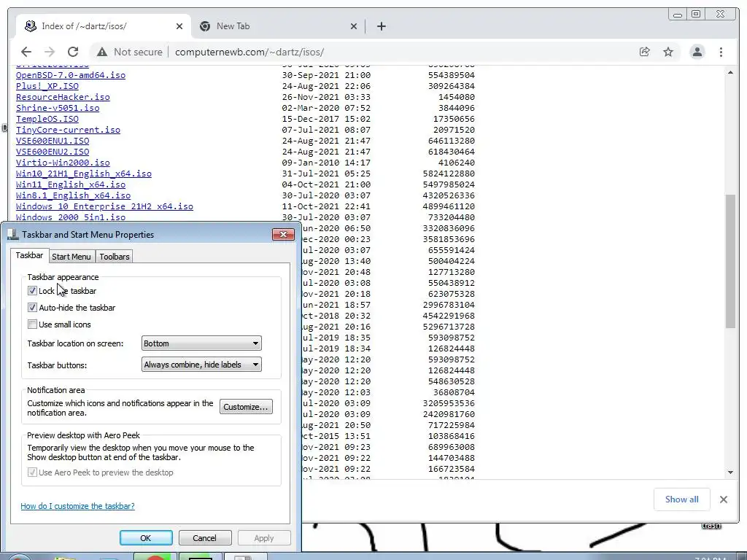Click file size 5824122880
Viewport: 747px width, 560px height.
click(x=449, y=174)
